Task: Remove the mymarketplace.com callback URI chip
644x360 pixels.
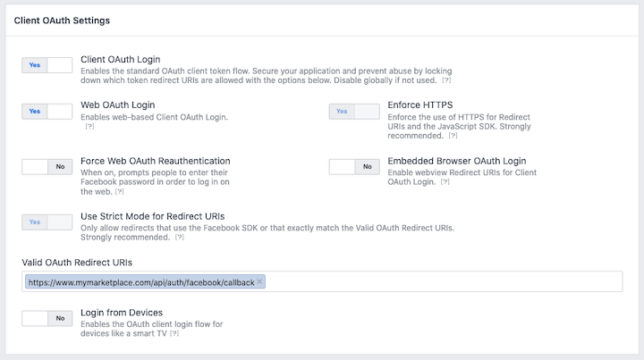Action: point(259,281)
